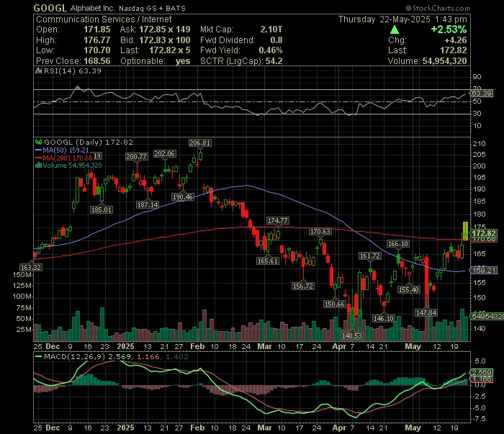504x434 pixels.
Task: Click the 156.72 price annotation
Action: point(303,286)
